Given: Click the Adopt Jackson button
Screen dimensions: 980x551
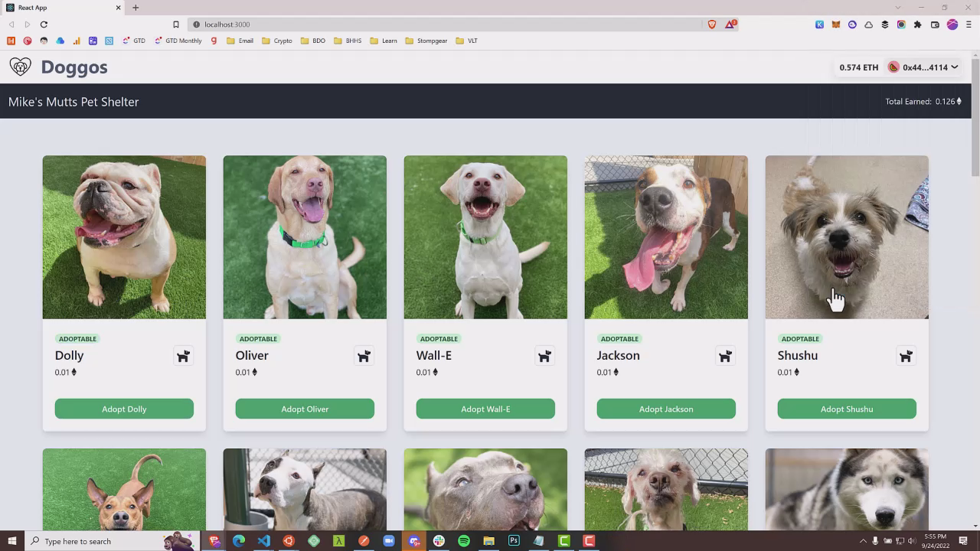Looking at the screenshot, I should [666, 409].
